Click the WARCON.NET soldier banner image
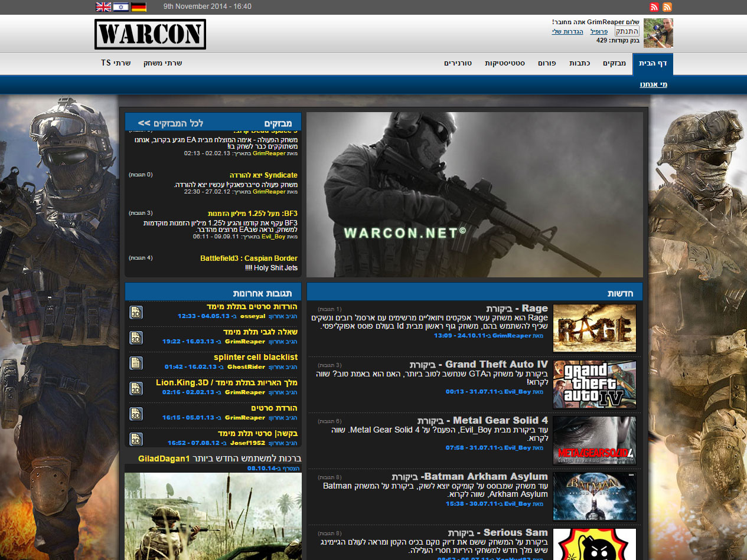 [x=475, y=195]
